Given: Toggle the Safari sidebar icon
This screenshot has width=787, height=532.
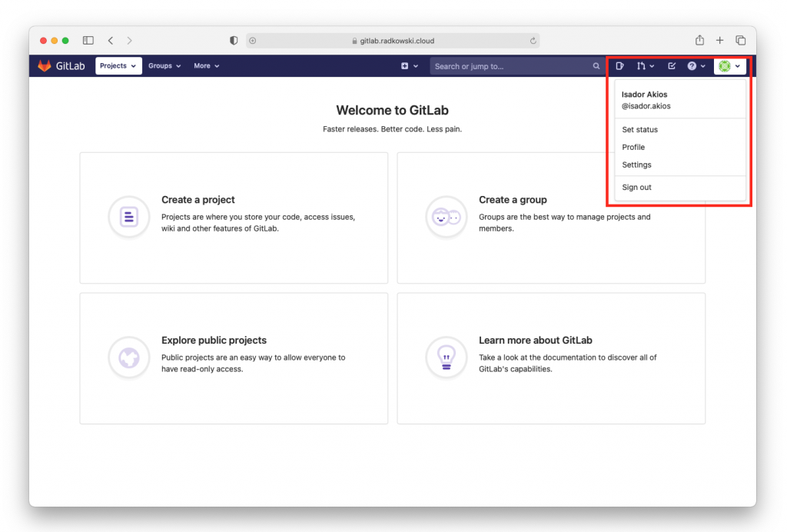Looking at the screenshot, I should click(x=88, y=40).
